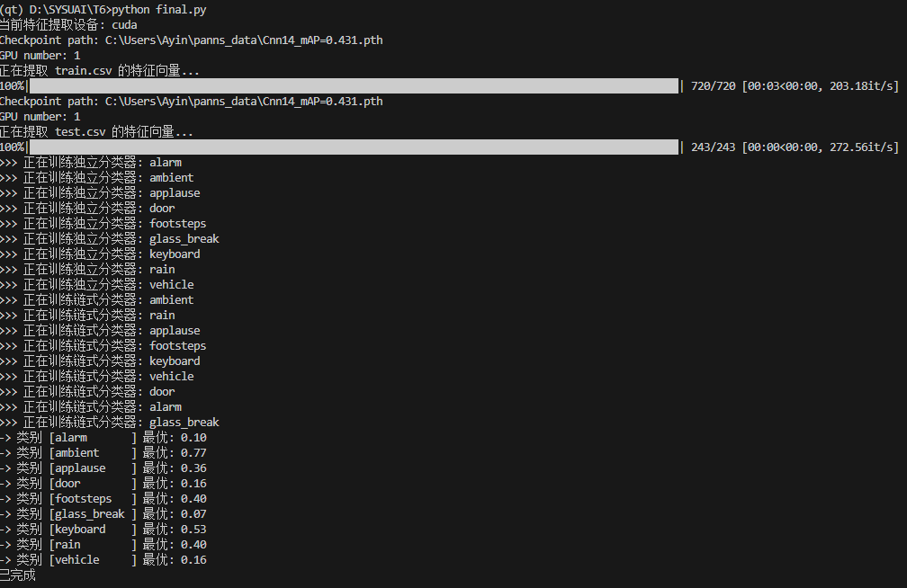Click the applause best value 0.36

193,468
